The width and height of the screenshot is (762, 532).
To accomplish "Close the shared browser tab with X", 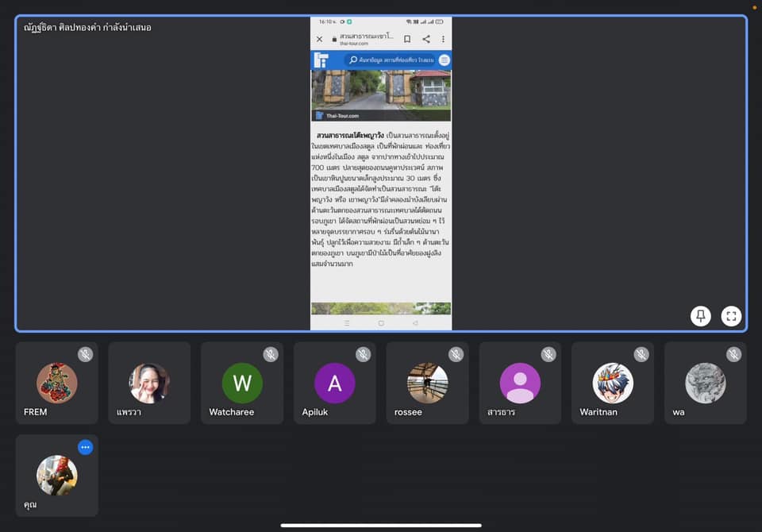I will (x=320, y=39).
